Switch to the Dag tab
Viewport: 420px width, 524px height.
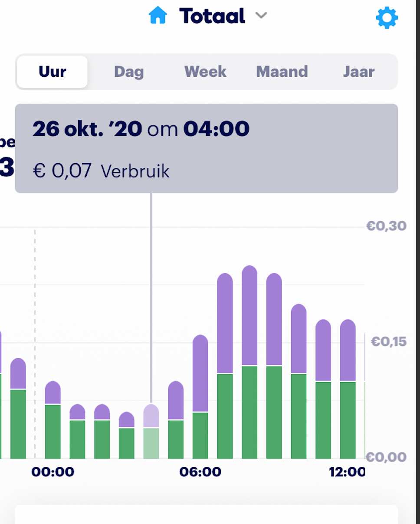129,72
